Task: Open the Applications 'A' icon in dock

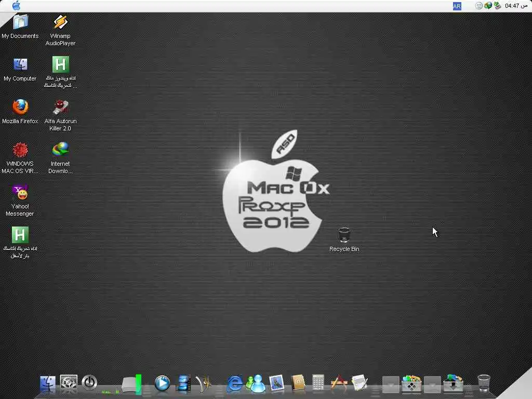Action: pyautogui.click(x=339, y=383)
